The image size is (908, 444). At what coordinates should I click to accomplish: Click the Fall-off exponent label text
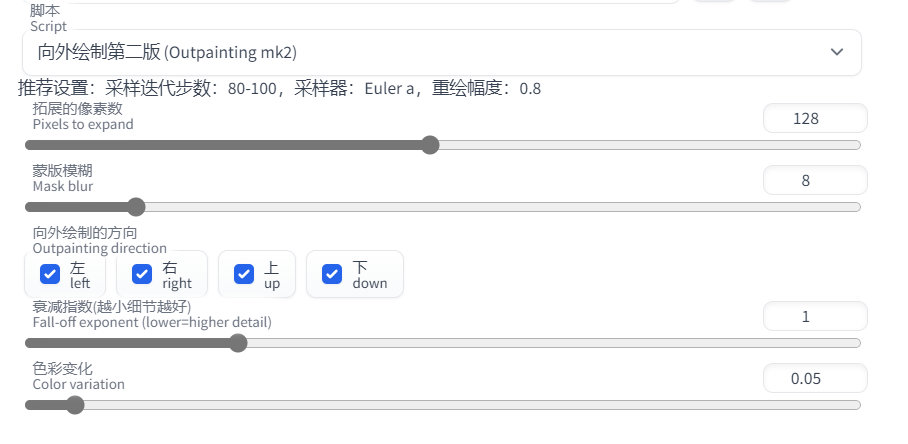pos(151,314)
